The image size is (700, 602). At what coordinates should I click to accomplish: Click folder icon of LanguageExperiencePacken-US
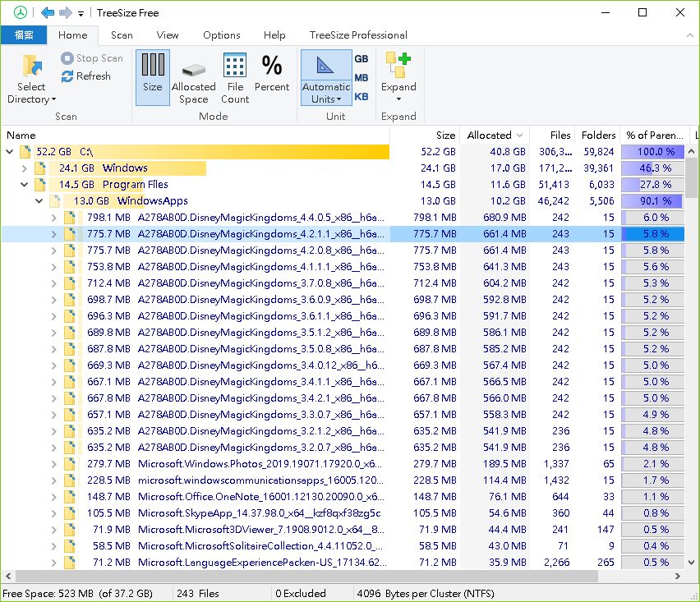click(69, 563)
